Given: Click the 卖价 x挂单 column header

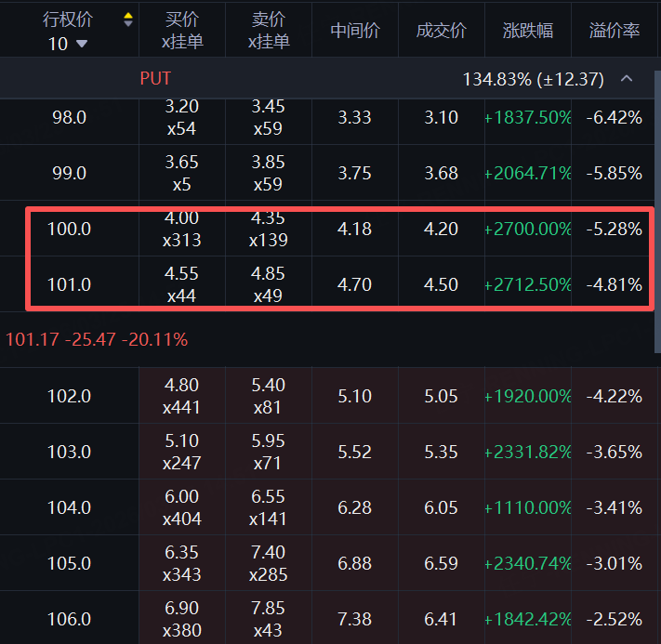Looking at the screenshot, I should [269, 31].
